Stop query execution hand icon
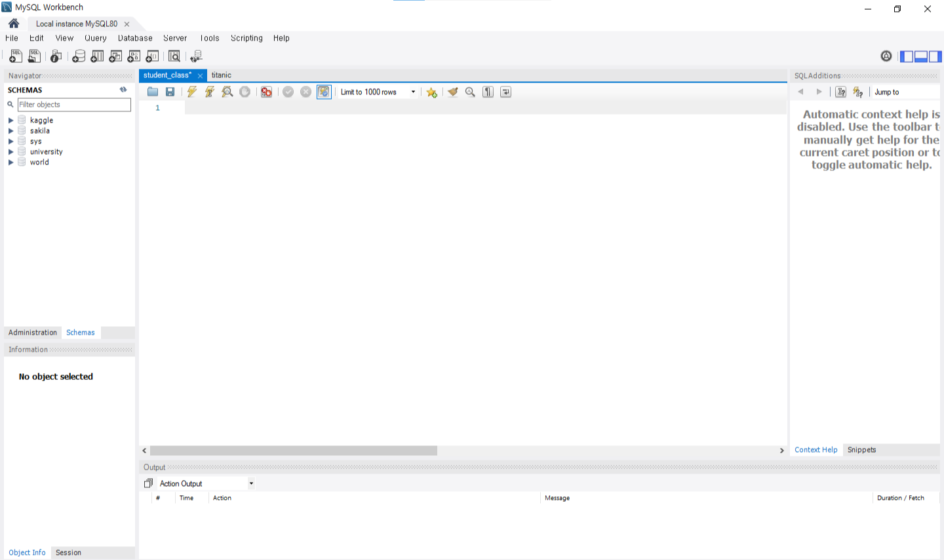944x560 pixels. point(245,92)
